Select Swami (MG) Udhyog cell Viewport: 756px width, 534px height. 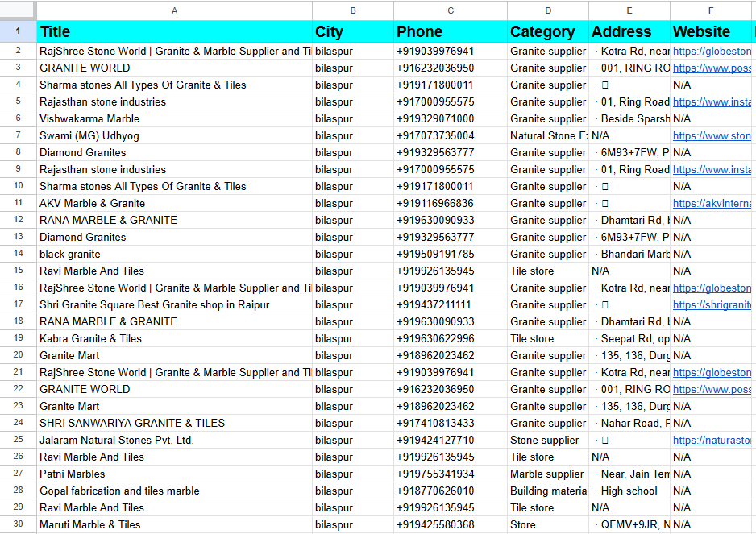(175, 135)
